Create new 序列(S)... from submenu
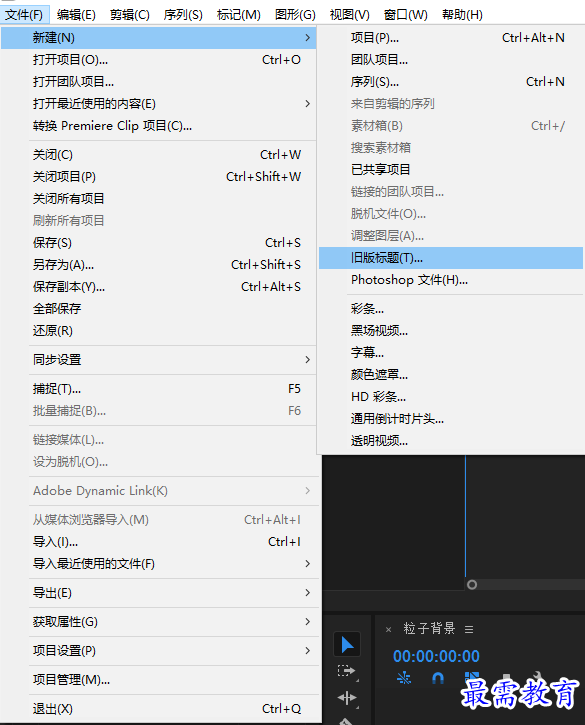Screen dimensions: 585x725 [x=451, y=82]
